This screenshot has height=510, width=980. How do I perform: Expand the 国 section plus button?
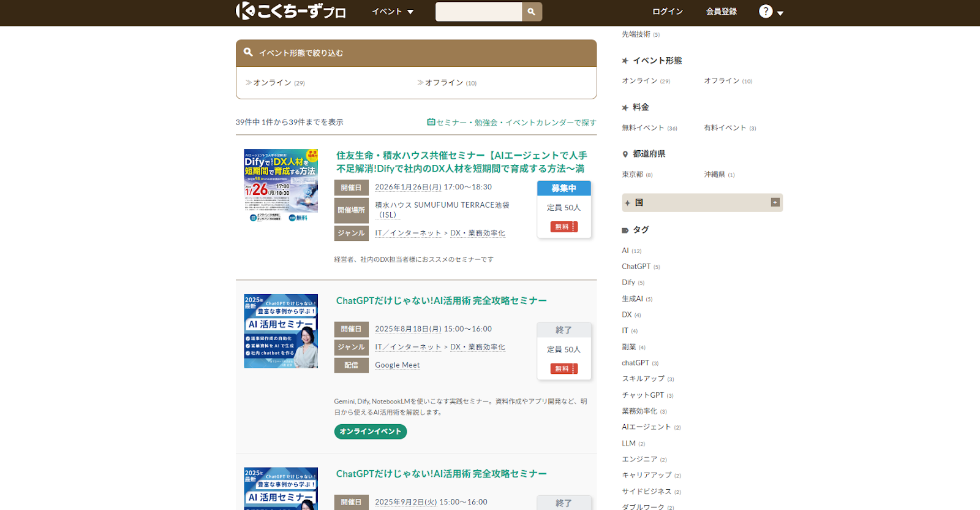pyautogui.click(x=775, y=202)
